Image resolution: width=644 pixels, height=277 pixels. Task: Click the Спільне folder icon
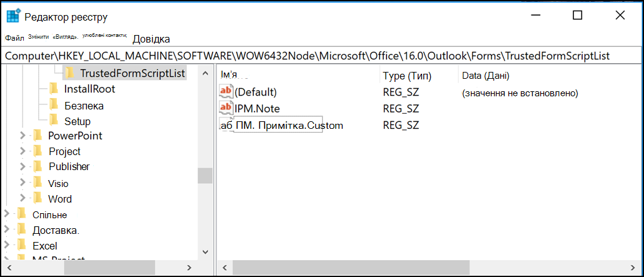click(x=22, y=214)
